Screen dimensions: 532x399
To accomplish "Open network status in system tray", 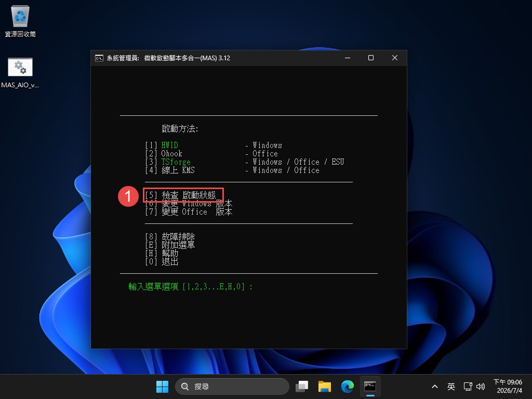I will pyautogui.click(x=468, y=387).
